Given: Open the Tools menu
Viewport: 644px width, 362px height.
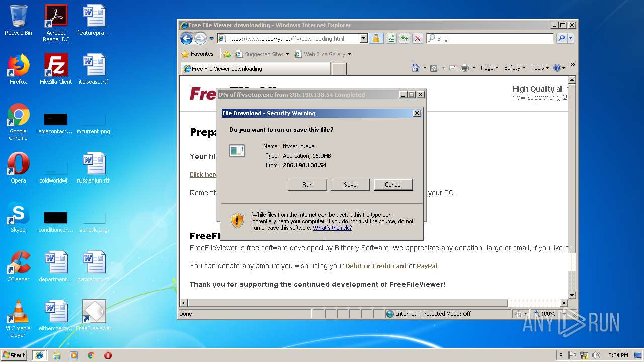Looking at the screenshot, I should point(540,68).
